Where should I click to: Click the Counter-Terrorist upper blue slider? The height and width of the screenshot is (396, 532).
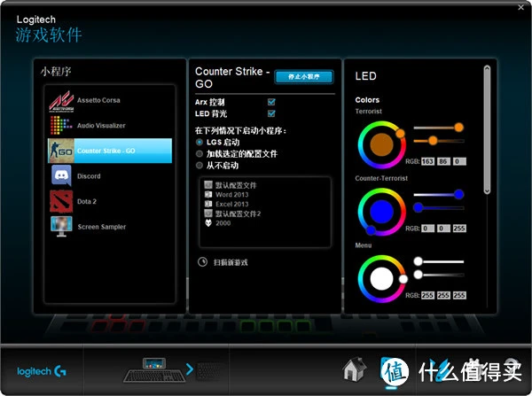point(439,194)
